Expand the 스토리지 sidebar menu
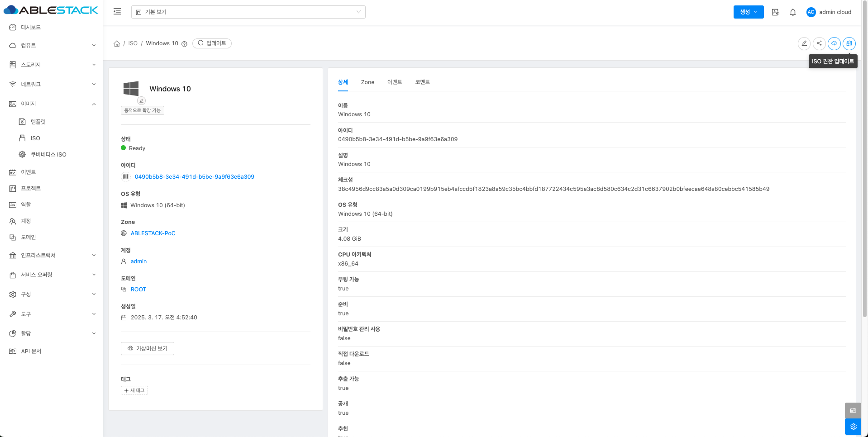The width and height of the screenshot is (868, 437). [x=52, y=65]
